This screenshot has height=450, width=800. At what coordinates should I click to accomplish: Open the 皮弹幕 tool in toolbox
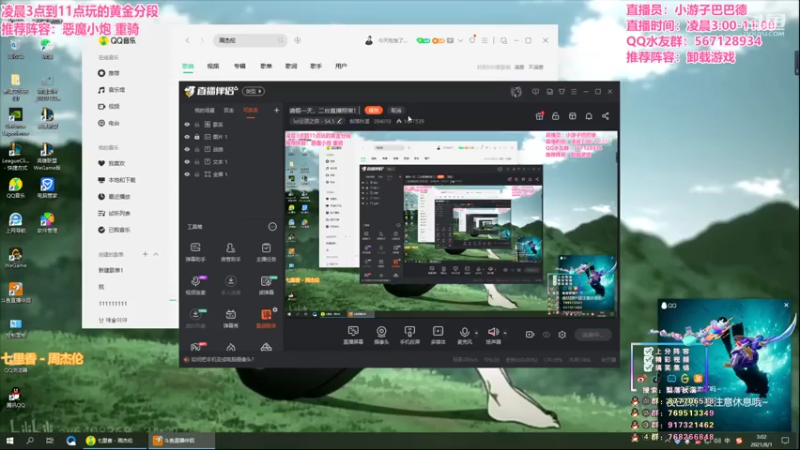(x=266, y=285)
